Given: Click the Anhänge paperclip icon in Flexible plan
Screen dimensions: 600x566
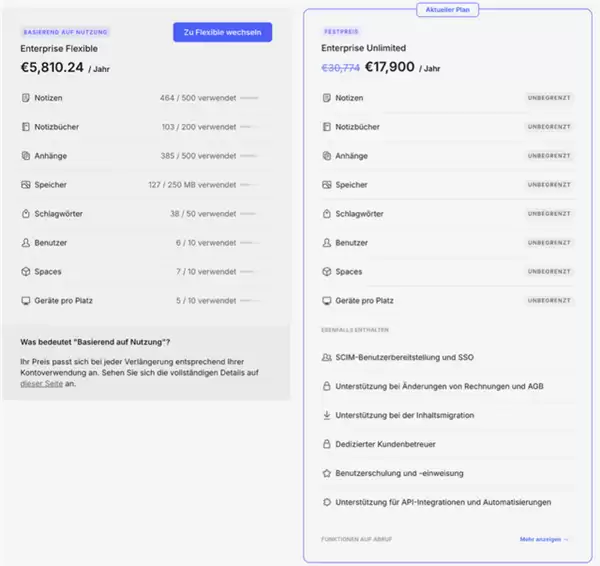Looking at the screenshot, I should (x=26, y=156).
